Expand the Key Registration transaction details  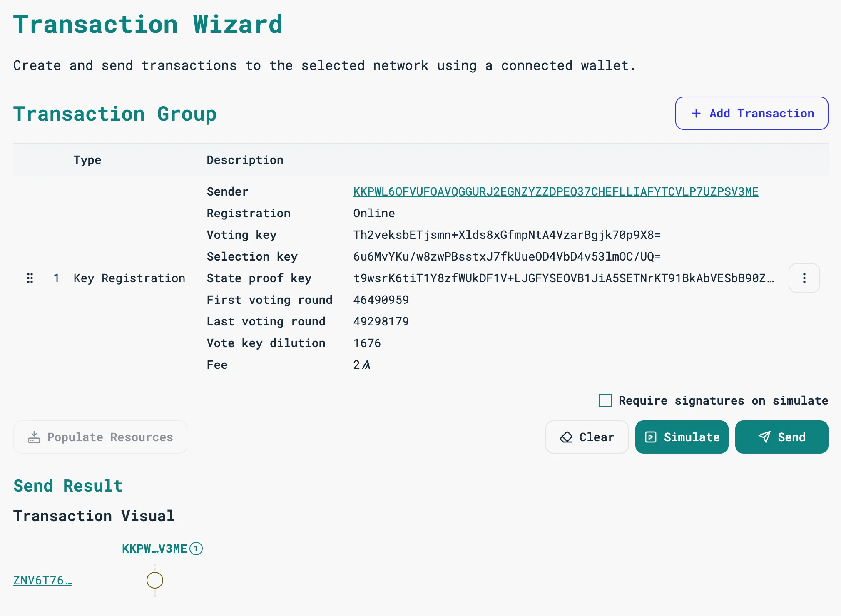pos(804,277)
